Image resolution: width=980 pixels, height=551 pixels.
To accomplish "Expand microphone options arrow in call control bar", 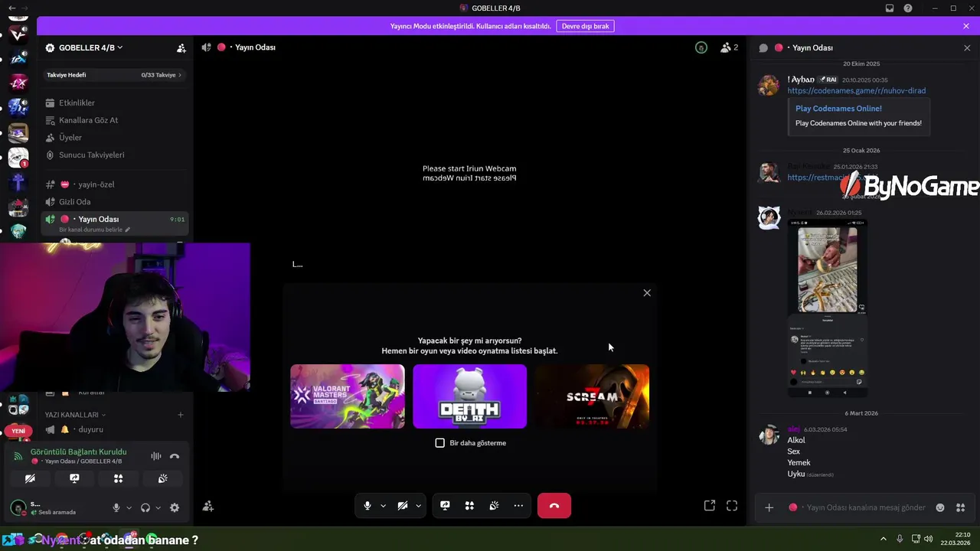I will pyautogui.click(x=383, y=506).
